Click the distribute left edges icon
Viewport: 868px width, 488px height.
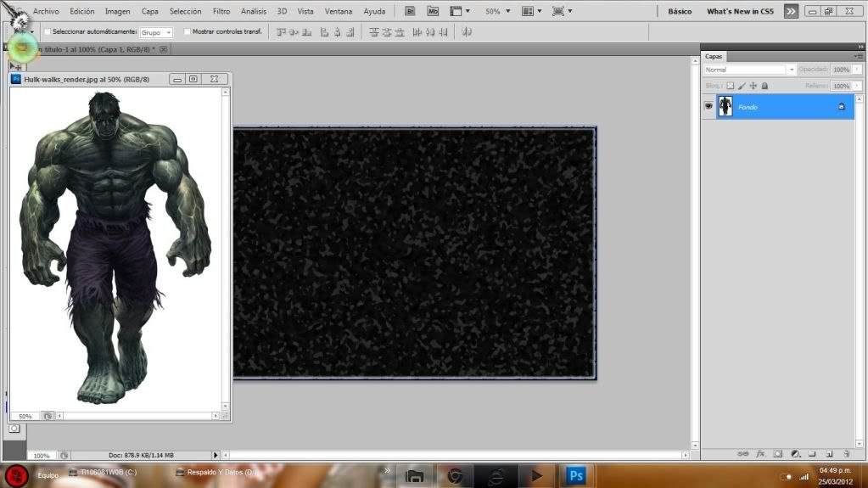pos(417,32)
